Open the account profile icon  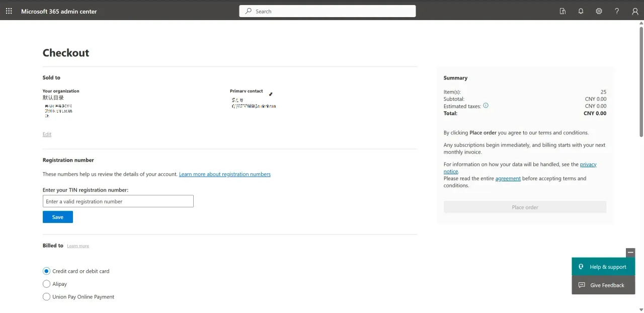point(635,11)
